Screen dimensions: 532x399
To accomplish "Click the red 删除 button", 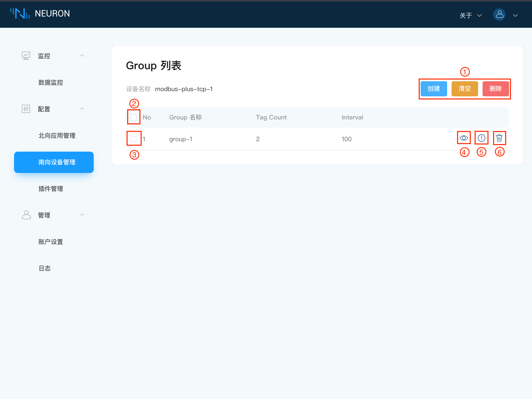I will click(495, 88).
